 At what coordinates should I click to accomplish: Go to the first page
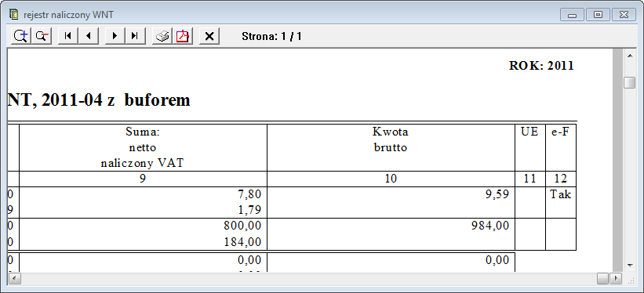click(x=68, y=36)
